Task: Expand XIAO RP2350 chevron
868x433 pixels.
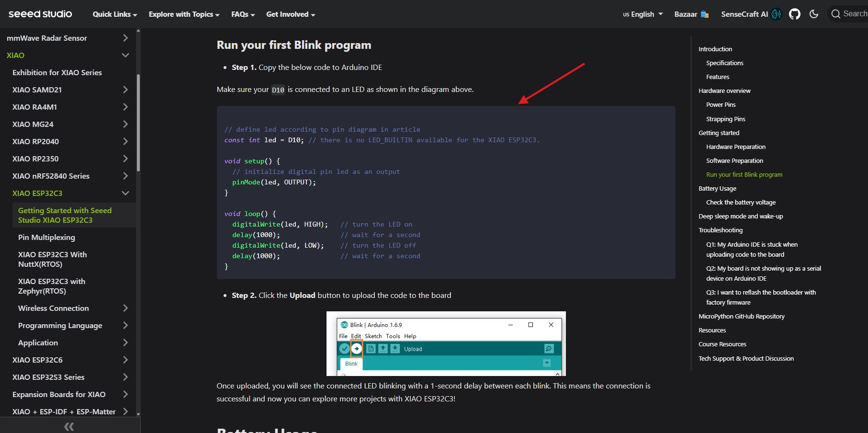Action: click(125, 159)
